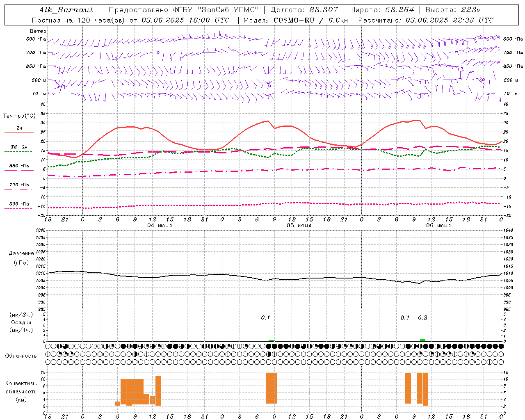Click the (мм/3ч.) precipitation unit label
Image resolution: width=525 pixels, height=420 pixels.
tap(21, 315)
